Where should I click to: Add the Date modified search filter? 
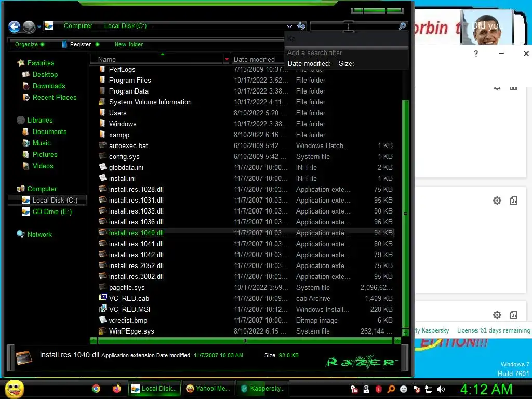(309, 63)
